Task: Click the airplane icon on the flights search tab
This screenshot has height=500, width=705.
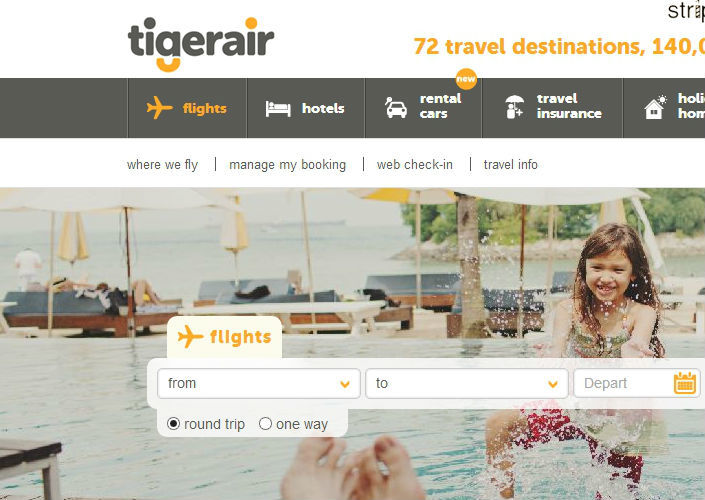Action: [190, 337]
